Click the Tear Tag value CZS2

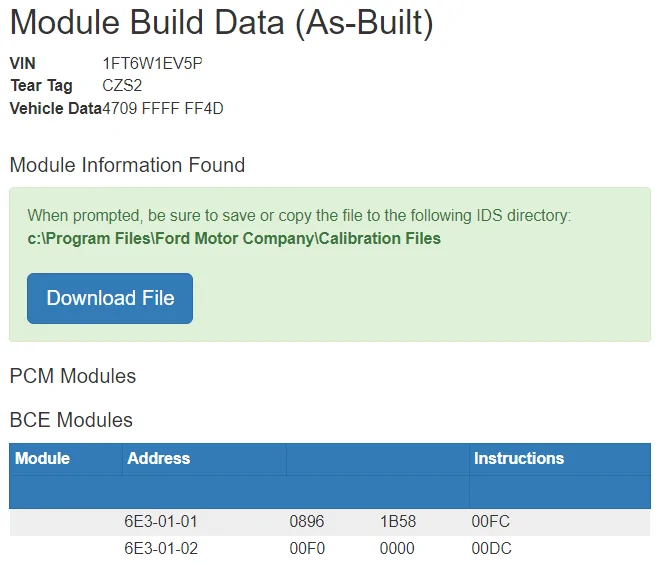[x=124, y=86]
